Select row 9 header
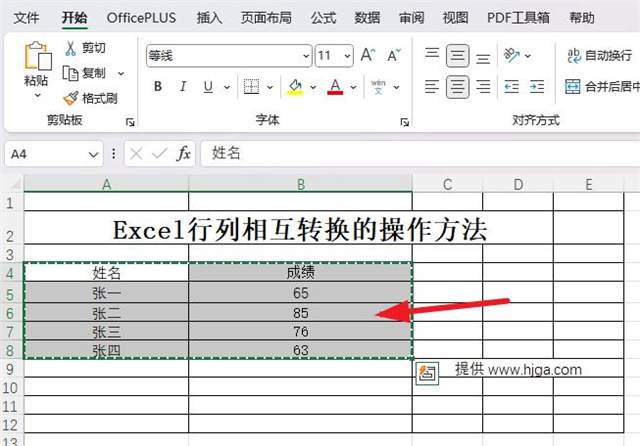 click(10, 369)
